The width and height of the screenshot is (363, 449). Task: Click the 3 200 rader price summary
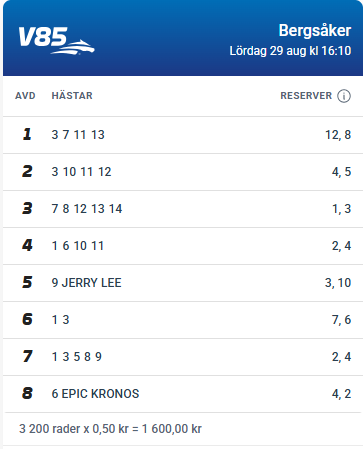coord(110,429)
